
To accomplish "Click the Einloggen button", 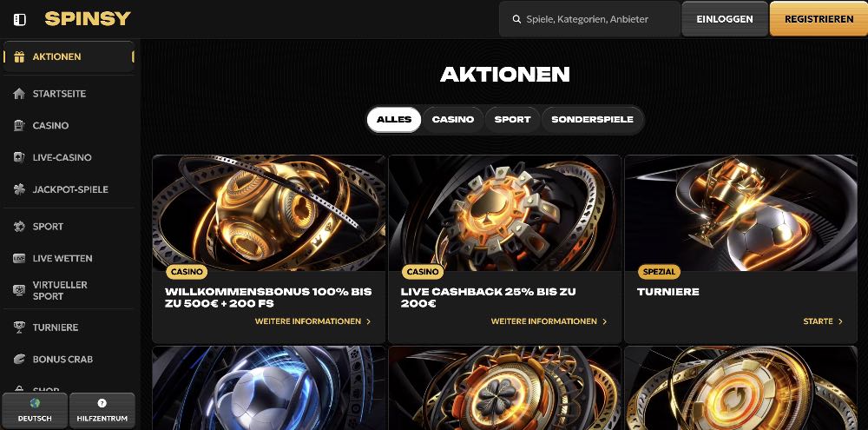I will [x=725, y=19].
